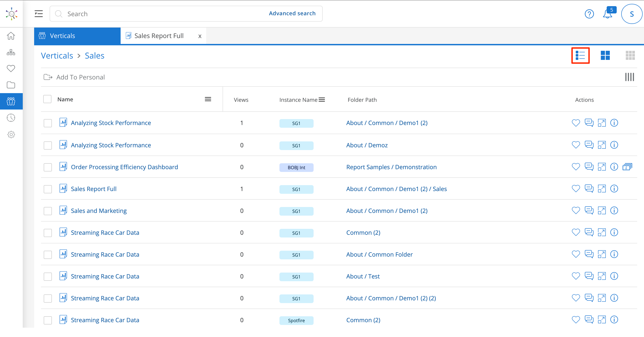Check the Sales and Marketing checkbox
Viewport: 644px width, 337px height.
coord(48,211)
